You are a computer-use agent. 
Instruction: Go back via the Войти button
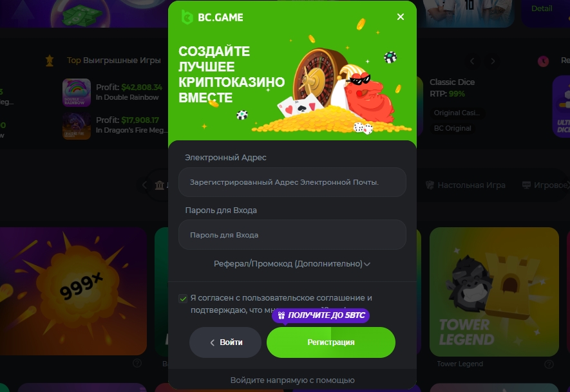[x=225, y=342]
